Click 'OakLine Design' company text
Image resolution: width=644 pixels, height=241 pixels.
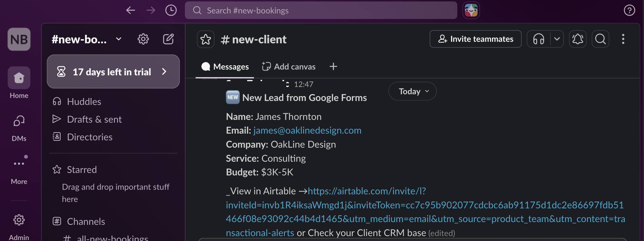pos(303,144)
